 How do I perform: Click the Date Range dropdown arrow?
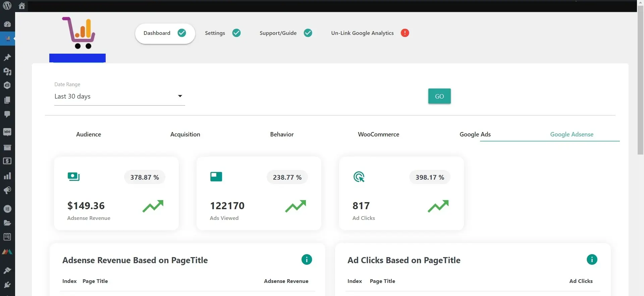point(180,96)
